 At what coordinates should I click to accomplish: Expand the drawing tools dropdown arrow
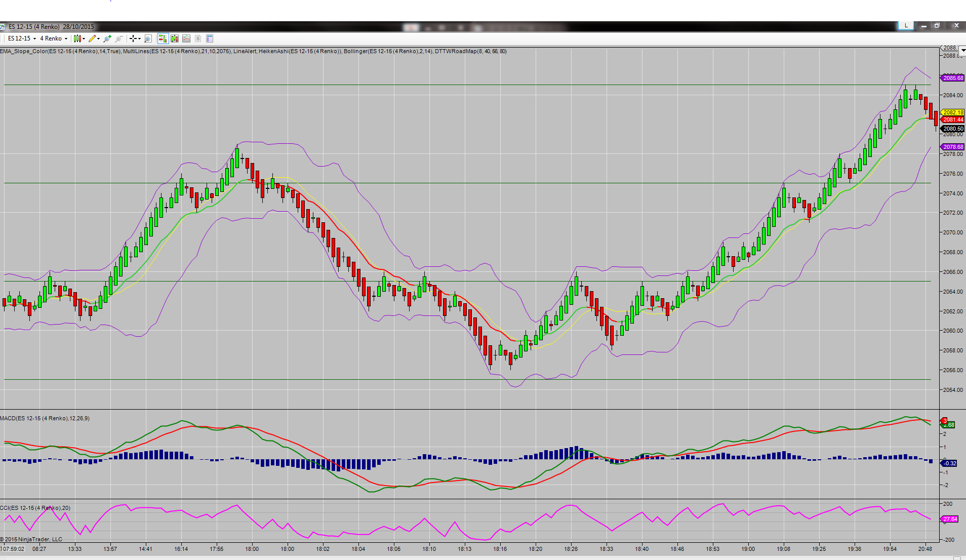point(98,38)
